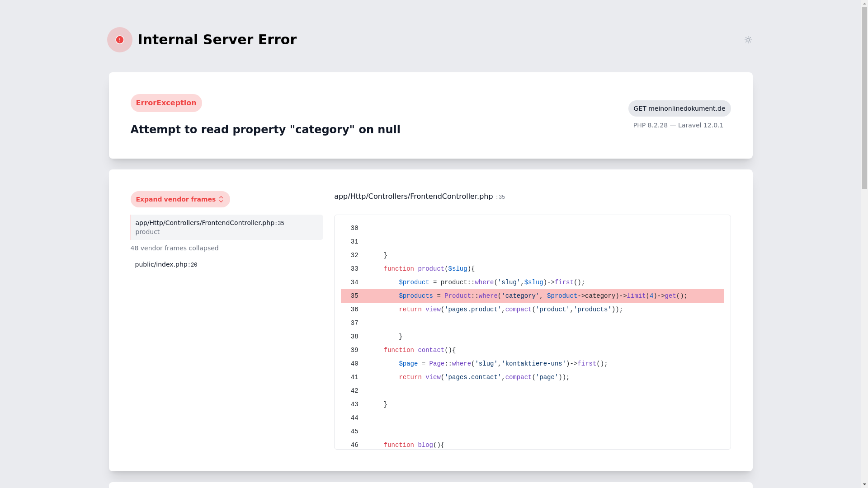The height and width of the screenshot is (488, 868).
Task: Click the '48 vendor frames collapsed' text
Action: tap(175, 248)
